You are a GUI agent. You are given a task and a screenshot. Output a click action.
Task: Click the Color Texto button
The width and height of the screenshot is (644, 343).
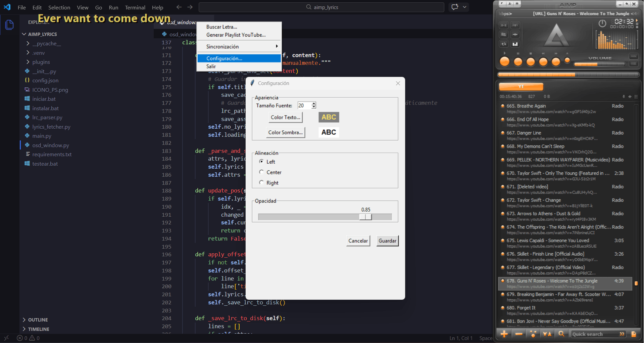pos(286,117)
